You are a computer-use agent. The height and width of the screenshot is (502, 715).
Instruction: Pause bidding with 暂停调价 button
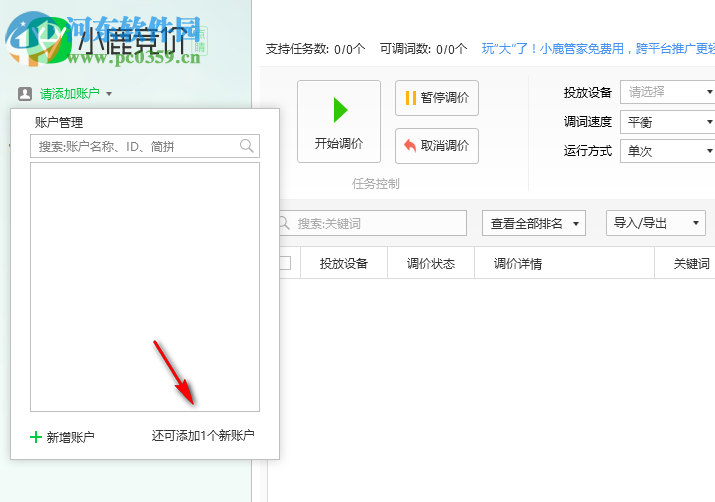[437, 98]
